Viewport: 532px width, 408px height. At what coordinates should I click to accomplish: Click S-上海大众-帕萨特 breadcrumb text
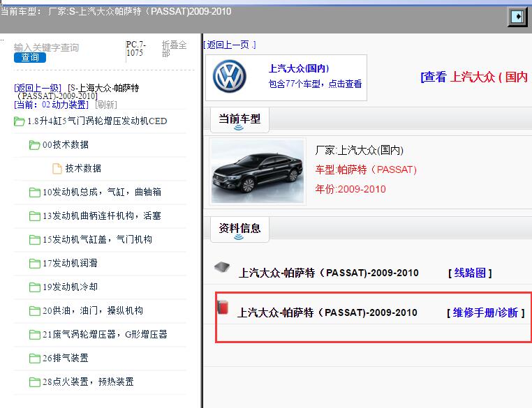78,92
